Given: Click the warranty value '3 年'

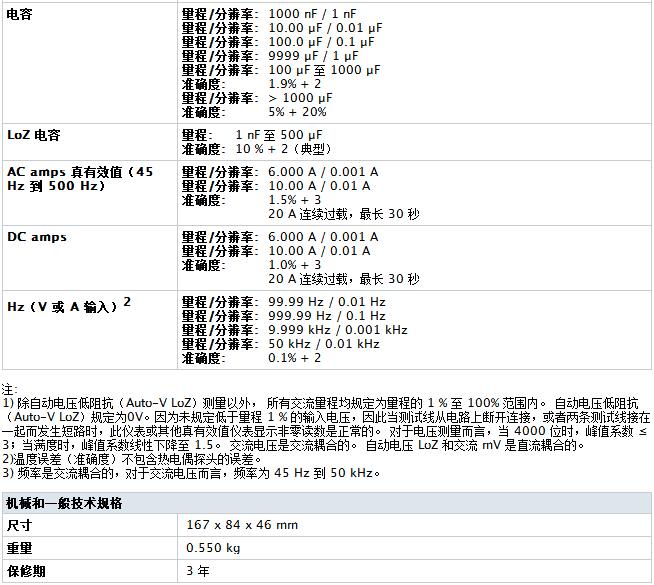Looking at the screenshot, I should point(198,571).
